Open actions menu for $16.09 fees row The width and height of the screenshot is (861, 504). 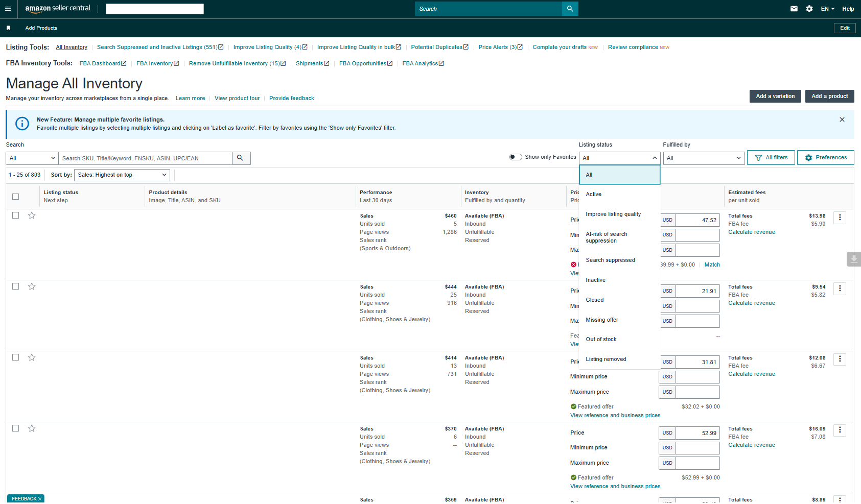[x=840, y=430]
